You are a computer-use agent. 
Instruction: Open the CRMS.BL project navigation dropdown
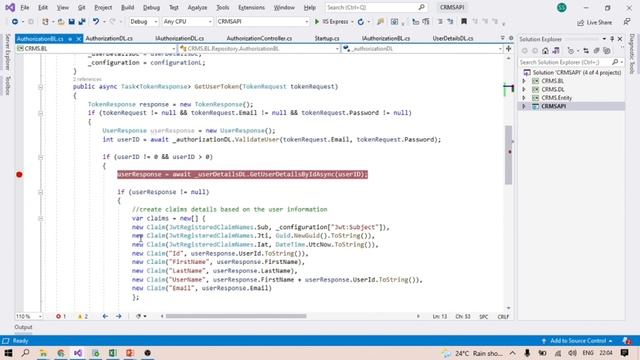[96, 49]
